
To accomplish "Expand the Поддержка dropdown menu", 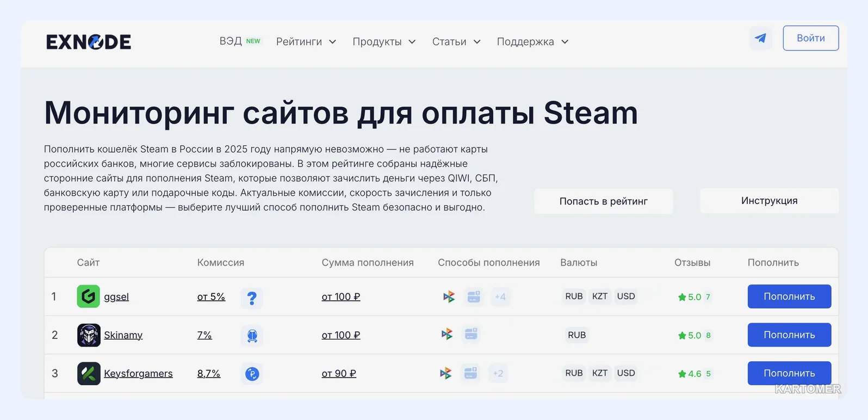I will pos(532,42).
